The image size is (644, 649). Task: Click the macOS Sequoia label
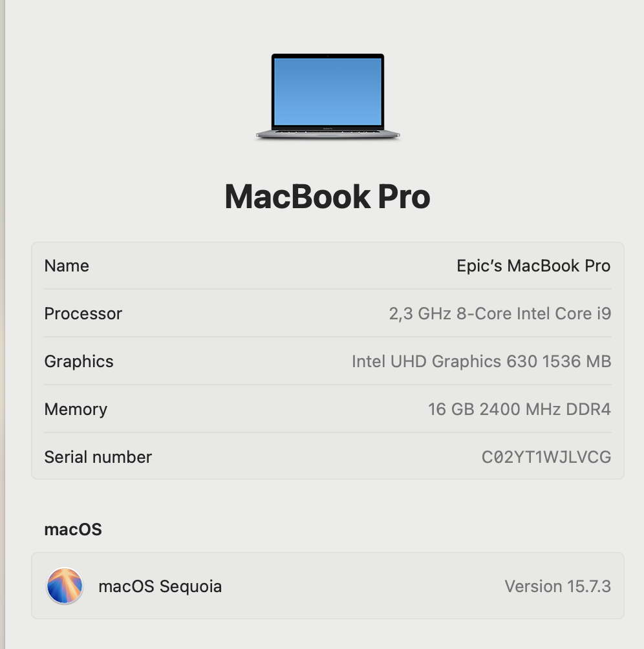[160, 586]
